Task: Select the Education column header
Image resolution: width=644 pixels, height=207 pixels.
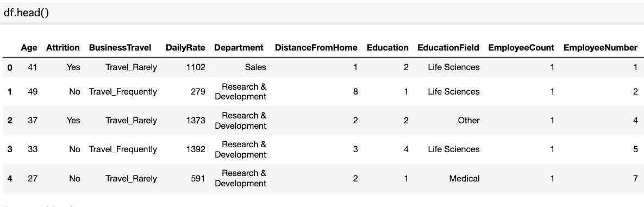Action: [x=387, y=48]
